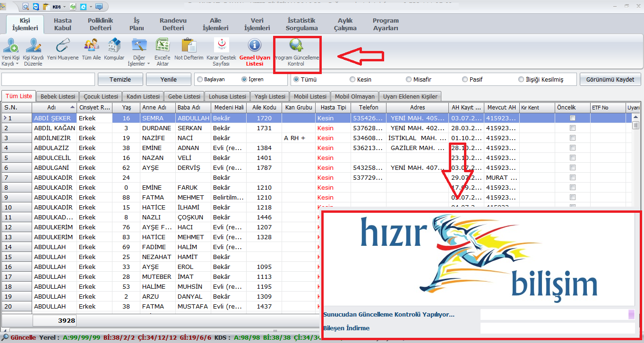Choose Kesin patient filter

point(352,79)
